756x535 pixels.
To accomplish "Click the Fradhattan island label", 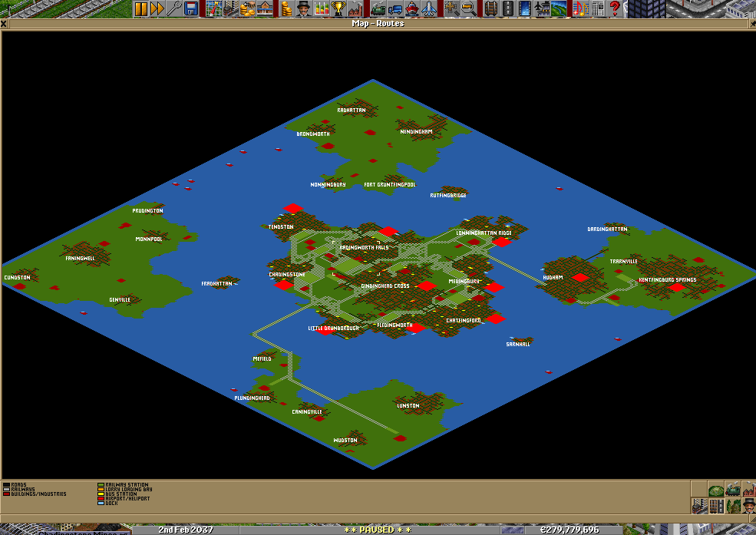I will pos(216,284).
